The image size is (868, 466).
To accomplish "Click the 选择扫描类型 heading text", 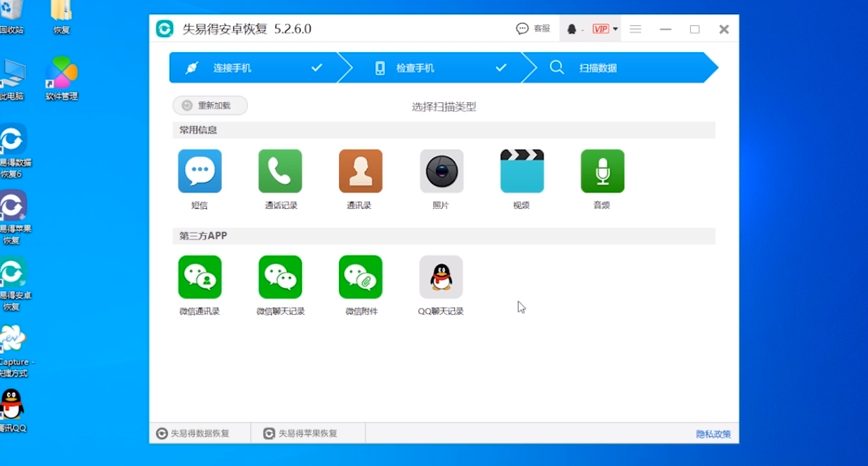I will point(444,106).
